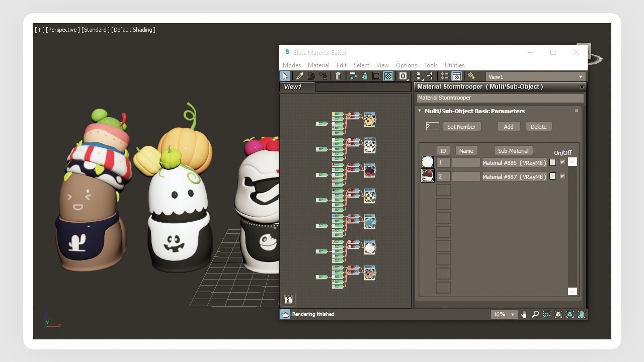Click color swatch beside Material #886

pyautogui.click(x=552, y=162)
